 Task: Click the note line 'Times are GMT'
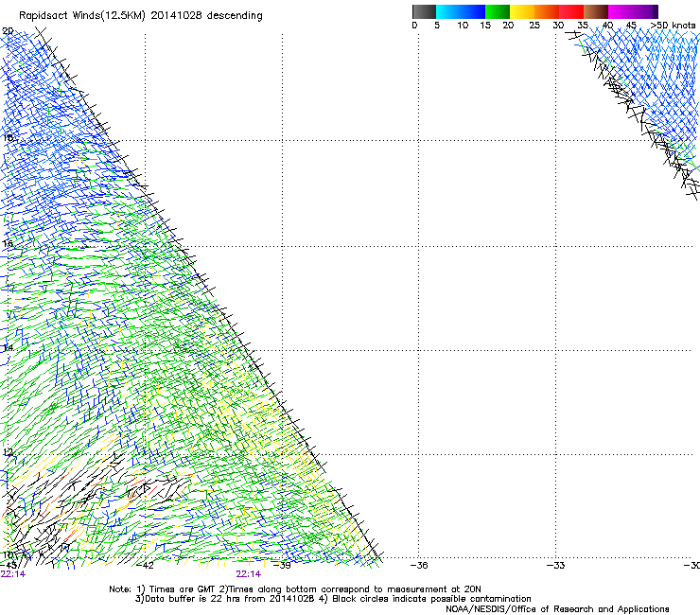183,589
